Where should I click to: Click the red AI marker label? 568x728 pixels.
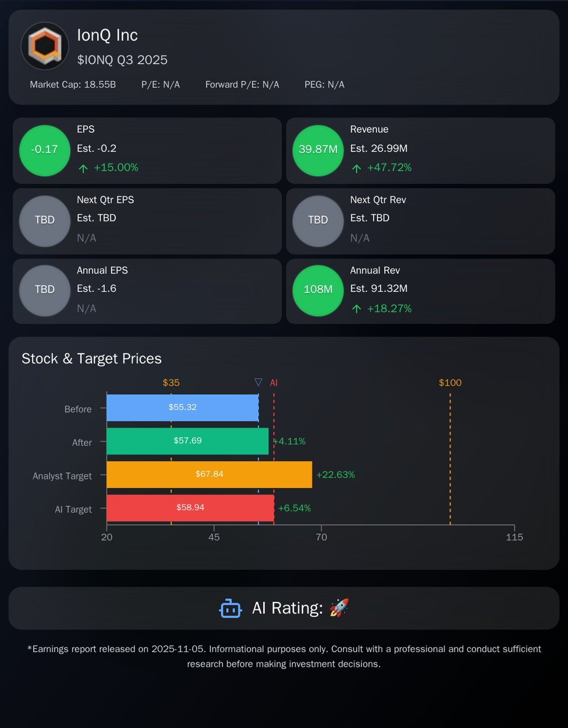pos(274,383)
